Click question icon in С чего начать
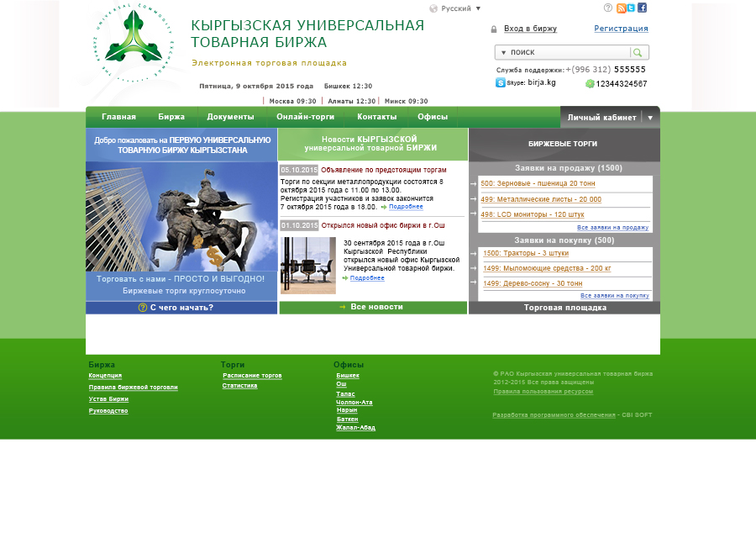This screenshot has height=554, width=756. (x=143, y=308)
